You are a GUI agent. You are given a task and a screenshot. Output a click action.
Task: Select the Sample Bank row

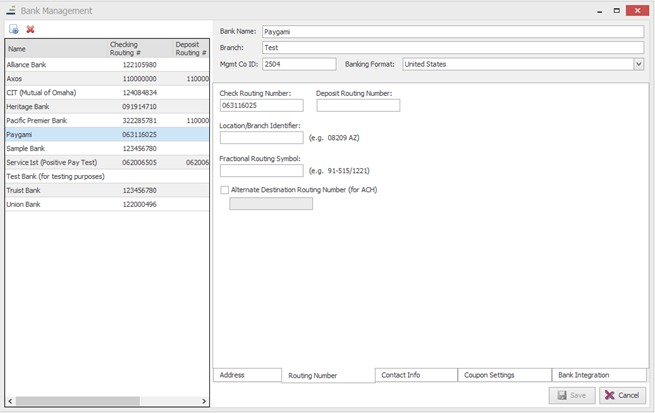tap(107, 148)
